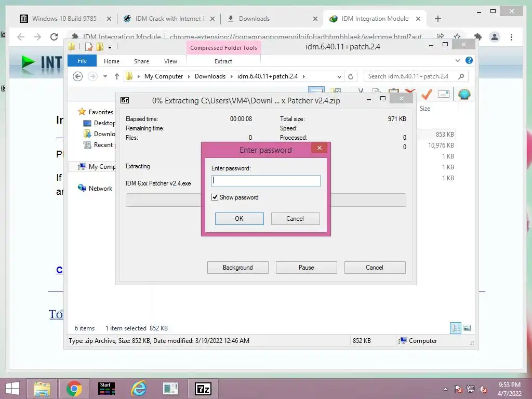
Task: Open the Home ribbon tab
Action: (112, 61)
